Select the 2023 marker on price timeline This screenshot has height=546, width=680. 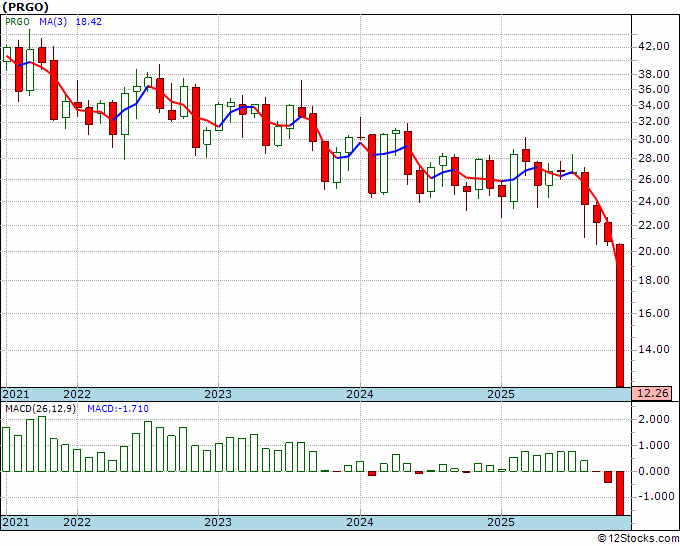218,394
